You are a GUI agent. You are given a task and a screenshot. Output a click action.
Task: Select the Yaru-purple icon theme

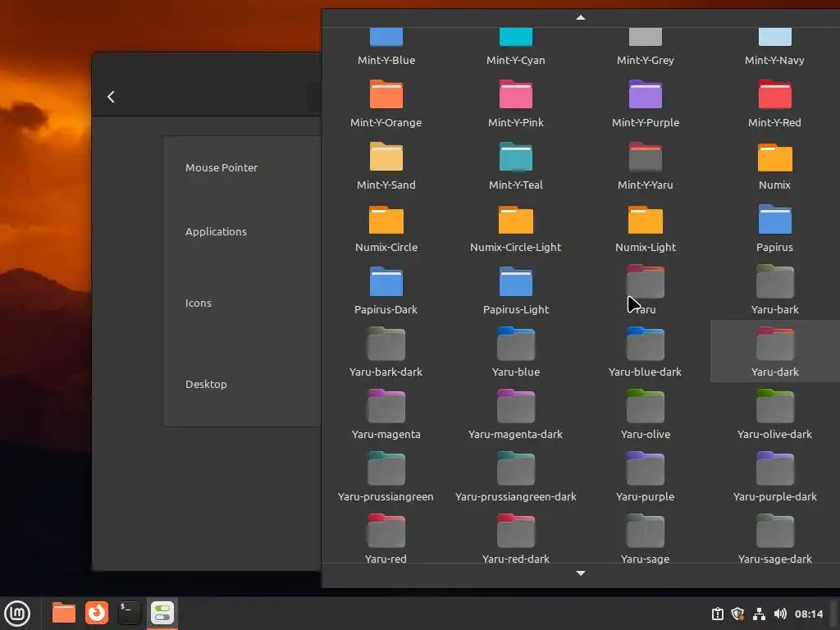tap(645, 477)
